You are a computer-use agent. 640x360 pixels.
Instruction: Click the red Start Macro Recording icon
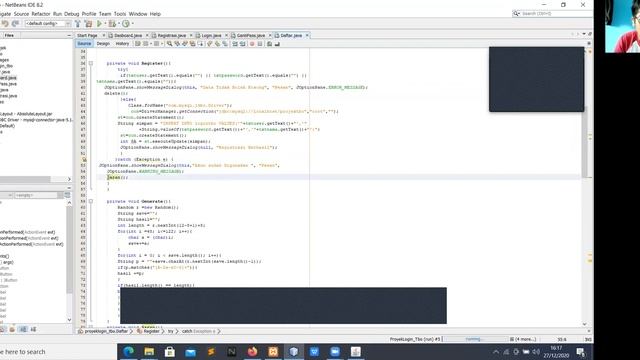[x=252, y=44]
